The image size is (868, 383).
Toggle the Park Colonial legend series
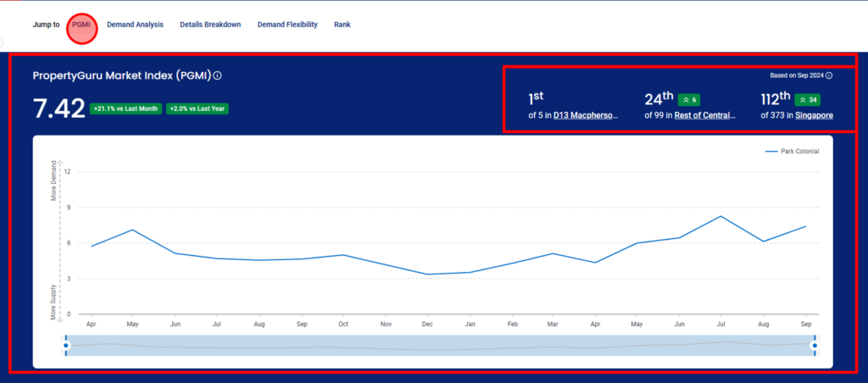click(792, 151)
